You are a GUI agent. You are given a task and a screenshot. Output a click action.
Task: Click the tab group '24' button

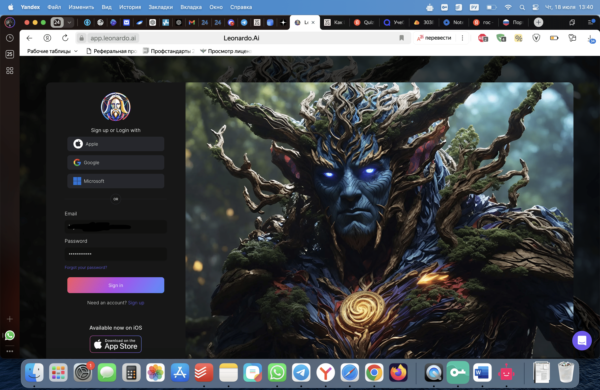pos(57,22)
